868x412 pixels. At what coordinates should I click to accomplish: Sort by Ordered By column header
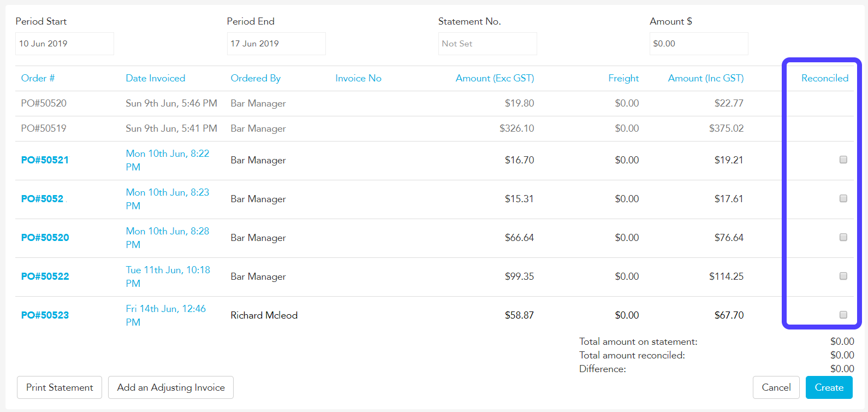coord(255,78)
